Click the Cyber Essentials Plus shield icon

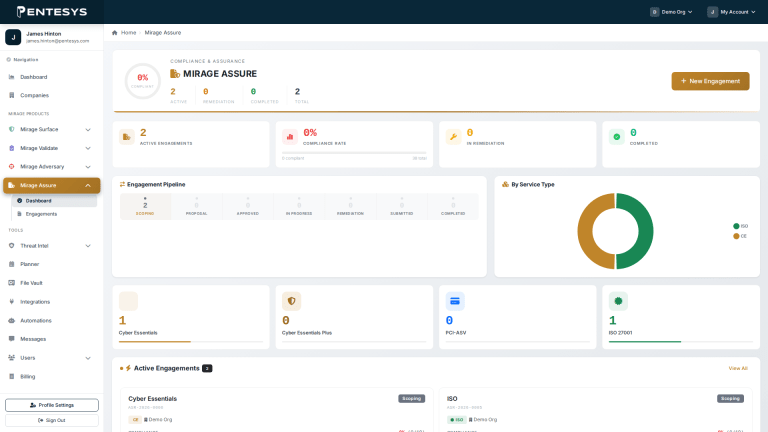click(291, 301)
